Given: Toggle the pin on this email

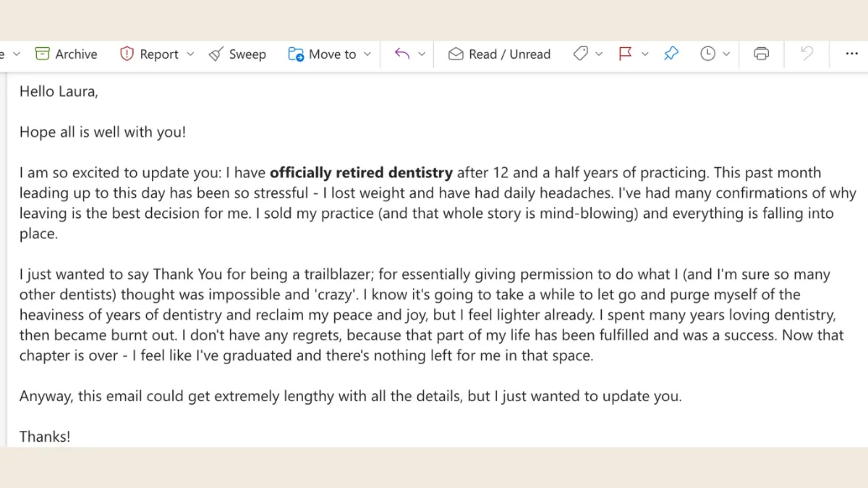Looking at the screenshot, I should tap(671, 54).
